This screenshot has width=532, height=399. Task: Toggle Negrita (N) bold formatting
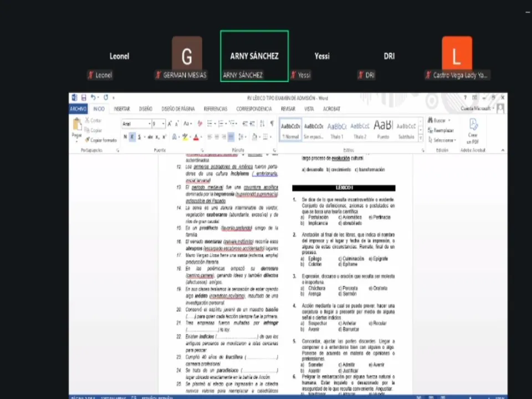(x=125, y=137)
